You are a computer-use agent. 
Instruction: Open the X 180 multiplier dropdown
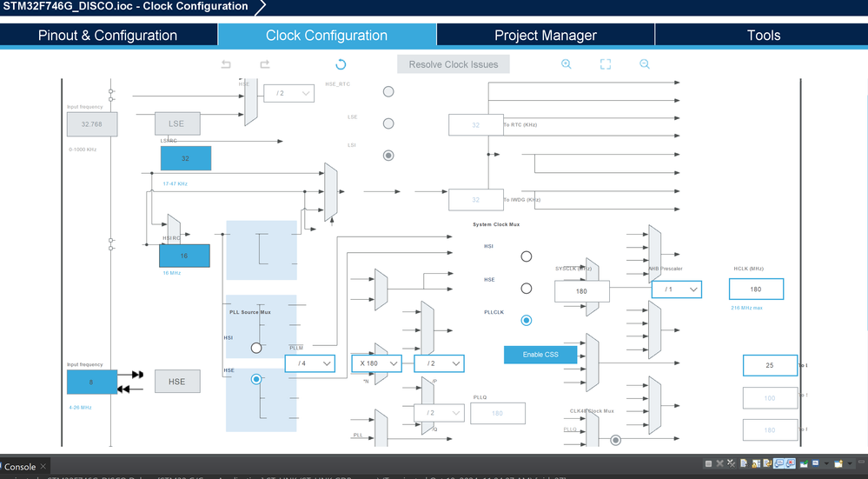click(376, 363)
